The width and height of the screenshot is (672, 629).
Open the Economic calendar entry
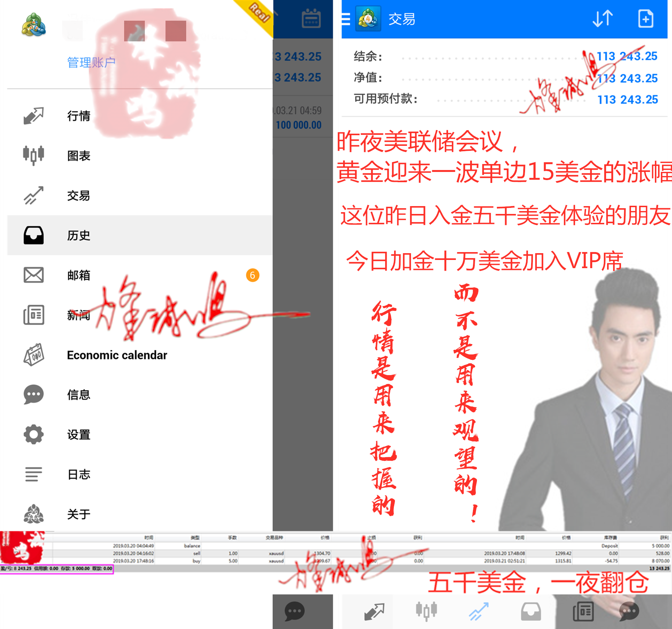[117, 355]
